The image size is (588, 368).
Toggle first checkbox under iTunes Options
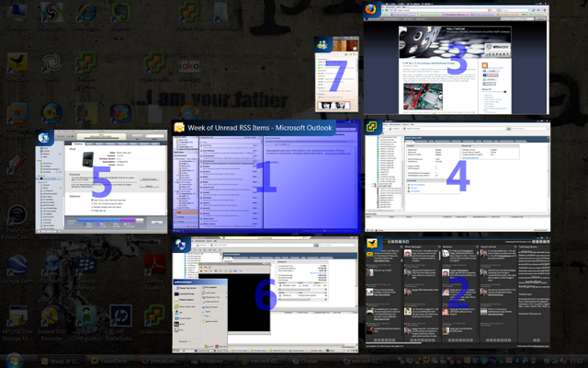[x=93, y=199]
